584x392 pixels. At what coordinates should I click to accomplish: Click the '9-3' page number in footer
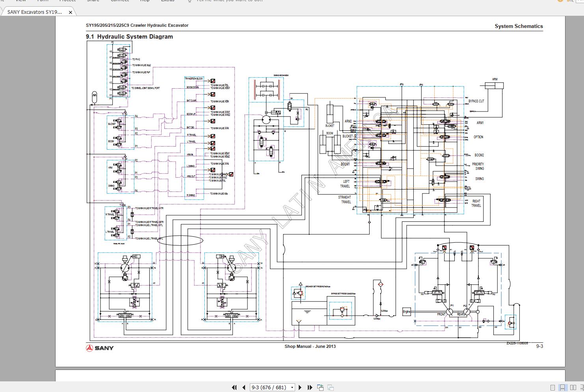[539, 346]
